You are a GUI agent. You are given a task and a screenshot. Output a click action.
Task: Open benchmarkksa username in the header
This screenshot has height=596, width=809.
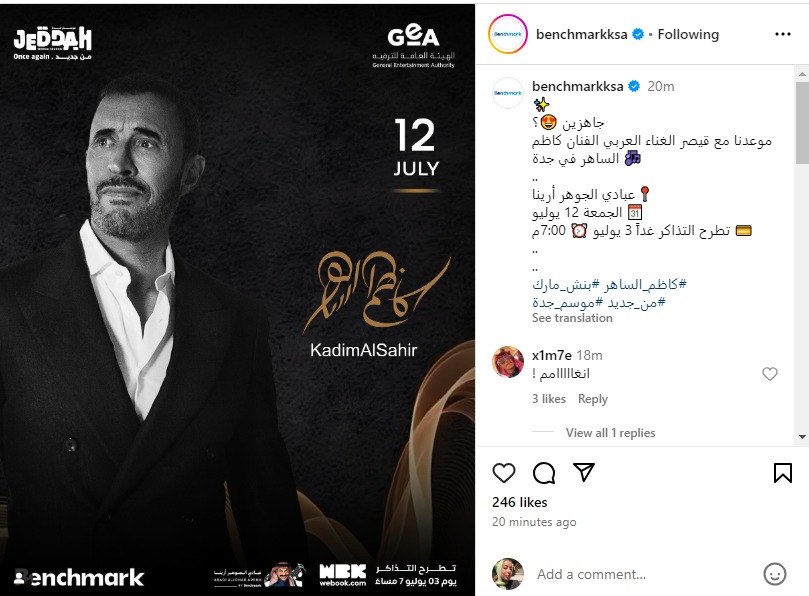[581, 35]
